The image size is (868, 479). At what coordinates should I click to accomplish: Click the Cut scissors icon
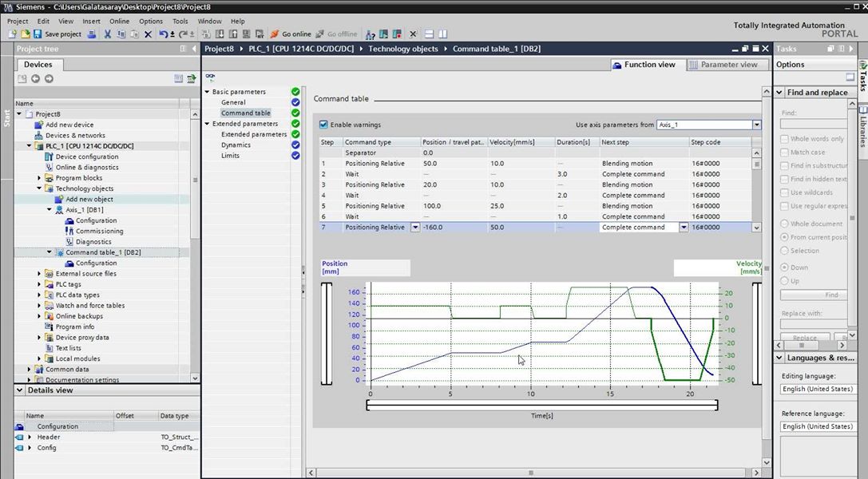pos(107,34)
